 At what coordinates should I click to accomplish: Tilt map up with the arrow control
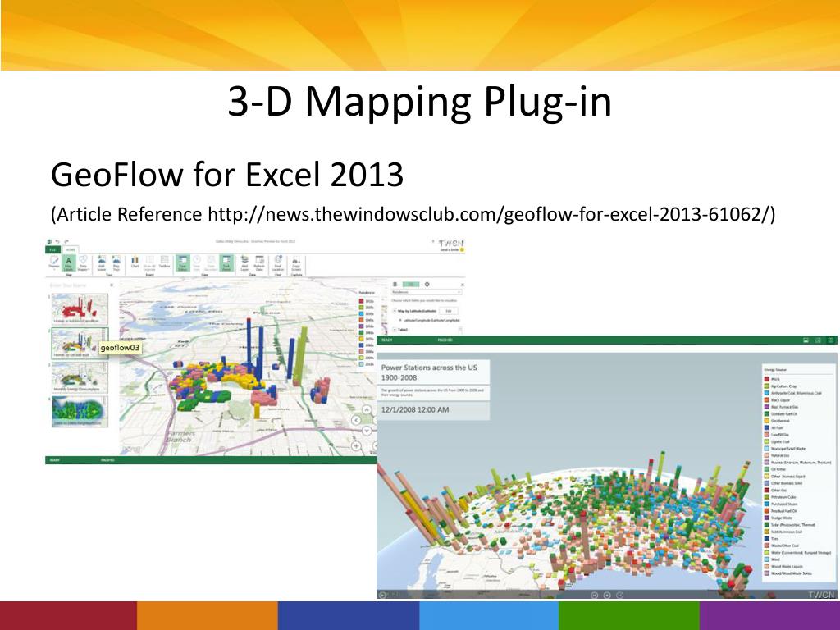(367, 410)
